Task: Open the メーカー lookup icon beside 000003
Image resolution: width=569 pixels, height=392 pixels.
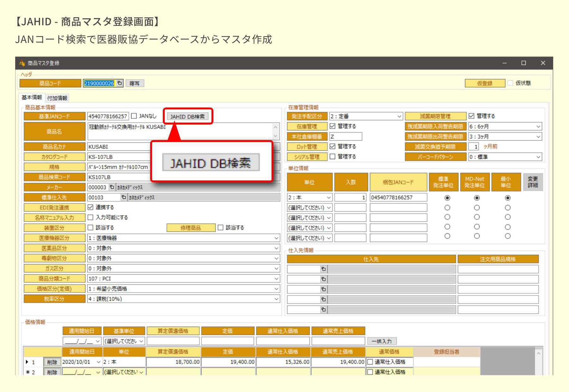Action: [x=112, y=187]
